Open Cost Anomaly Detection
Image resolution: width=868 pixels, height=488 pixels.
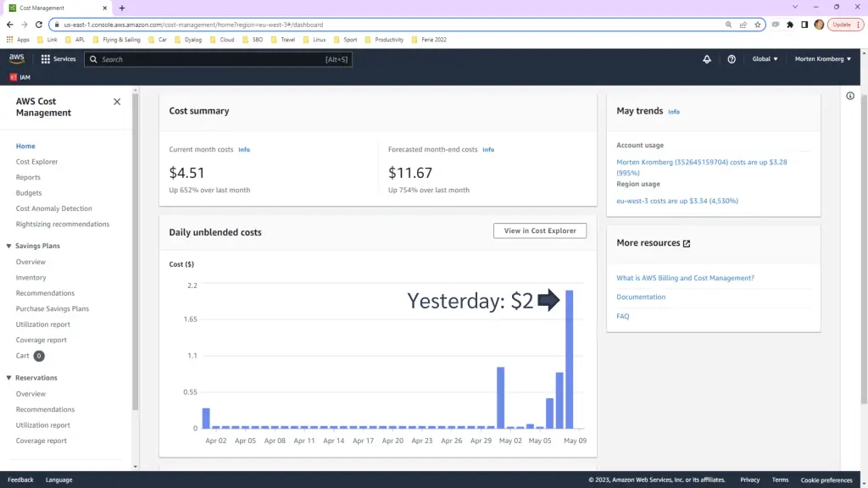pyautogui.click(x=53, y=208)
